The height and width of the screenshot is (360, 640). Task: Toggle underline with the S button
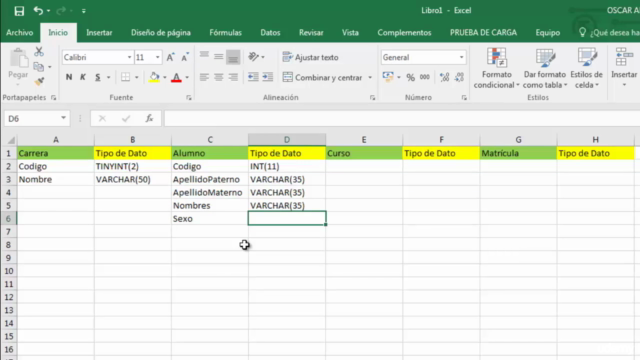coord(98,77)
